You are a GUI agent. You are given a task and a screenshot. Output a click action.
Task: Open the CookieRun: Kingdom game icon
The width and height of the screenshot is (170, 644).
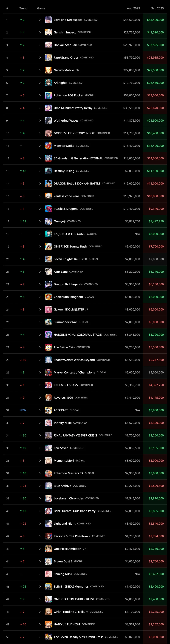tap(48, 297)
